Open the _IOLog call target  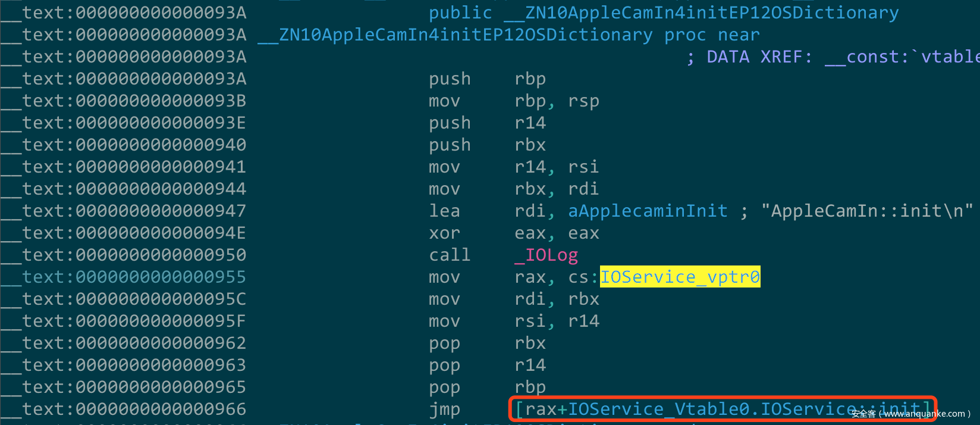pos(546,255)
